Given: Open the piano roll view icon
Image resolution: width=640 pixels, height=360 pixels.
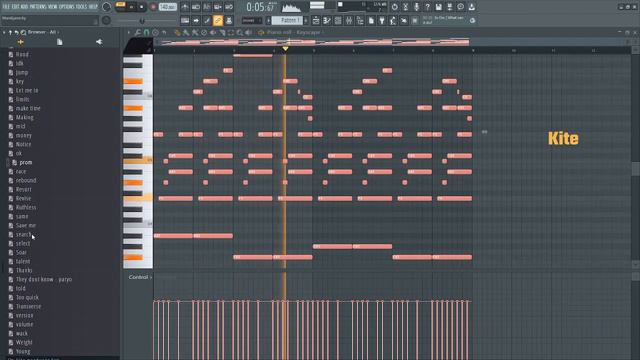Looking at the screenshot, I should click(x=327, y=20).
